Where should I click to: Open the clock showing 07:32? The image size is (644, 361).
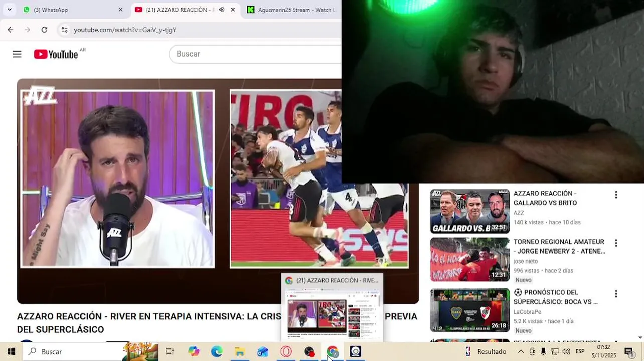click(603, 351)
